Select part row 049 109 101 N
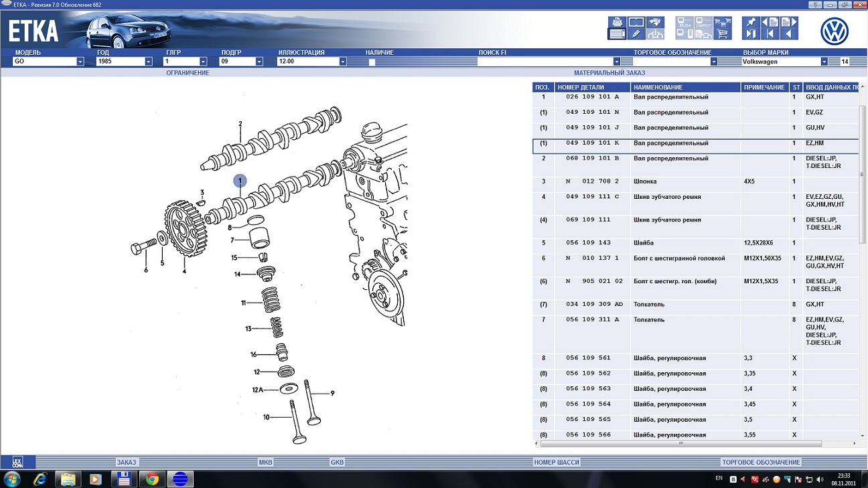 (695, 115)
